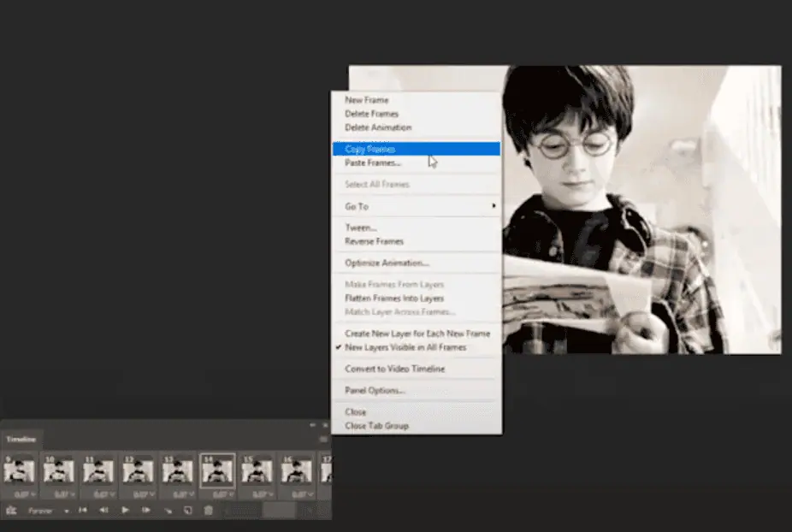Play the frame animation

pos(125,511)
